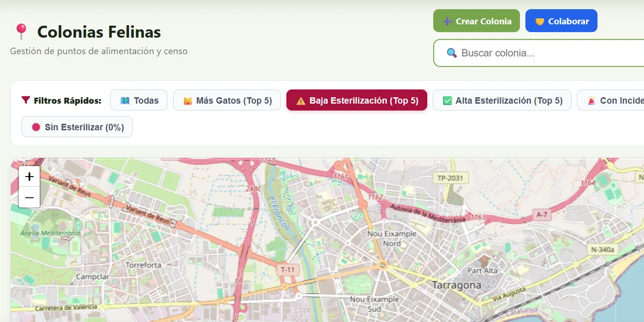Click the handshake icon on Colaborar
Viewport: 644px width, 322px height.
(539, 21)
